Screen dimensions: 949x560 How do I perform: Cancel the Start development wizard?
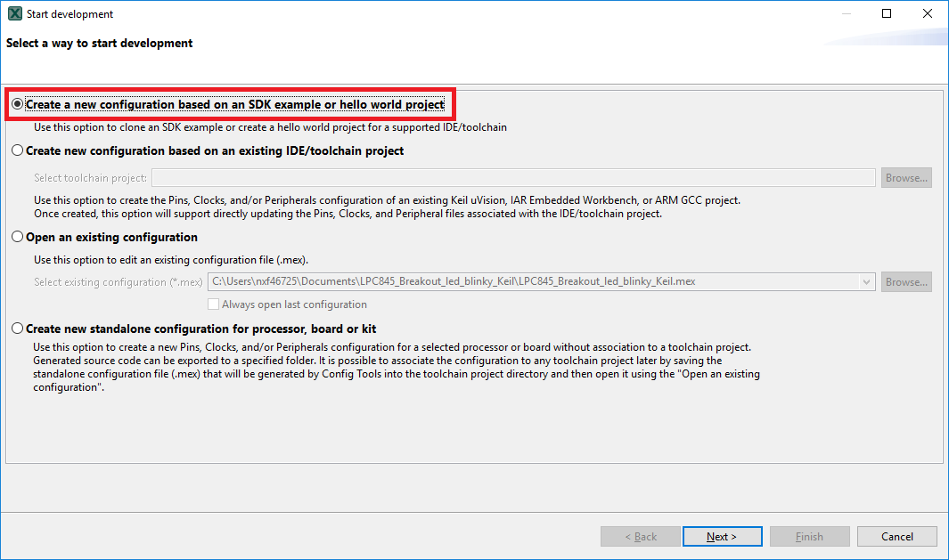[896, 537]
